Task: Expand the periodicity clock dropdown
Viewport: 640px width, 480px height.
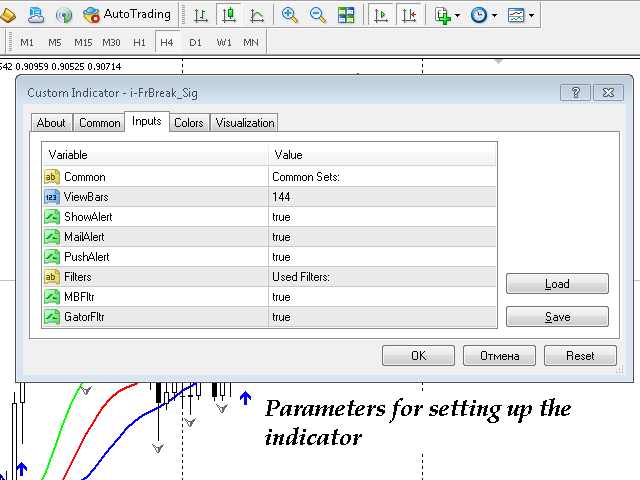Action: (x=494, y=16)
